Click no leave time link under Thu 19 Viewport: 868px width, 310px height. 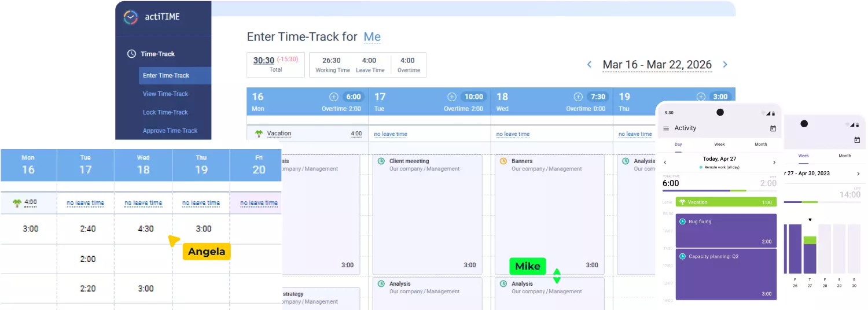click(635, 134)
